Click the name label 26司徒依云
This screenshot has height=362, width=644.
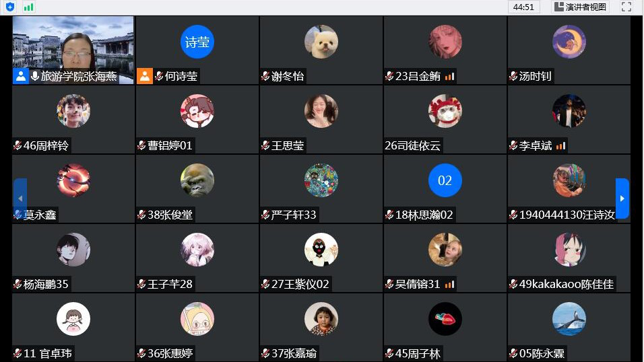click(x=412, y=145)
